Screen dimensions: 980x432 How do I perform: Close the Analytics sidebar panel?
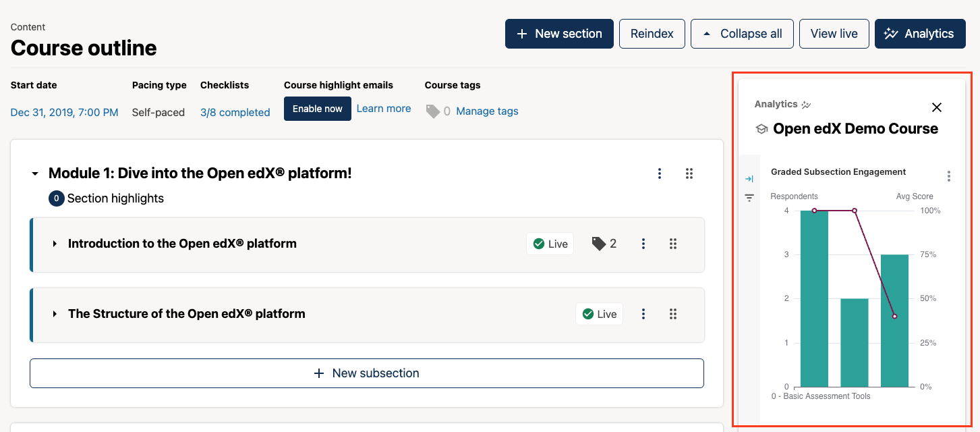point(937,107)
